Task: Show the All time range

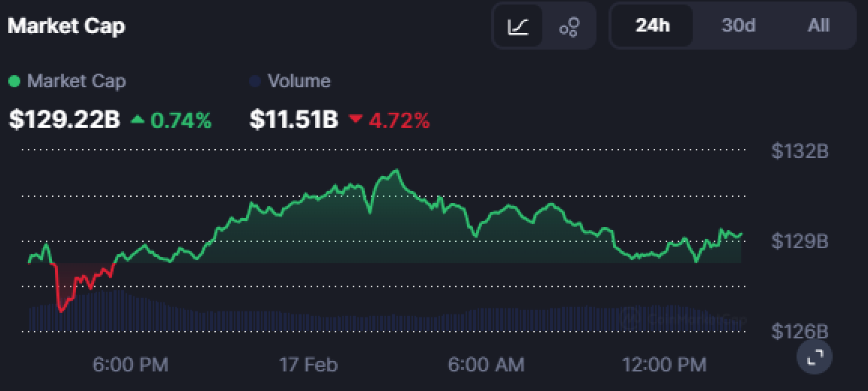Action: pyautogui.click(x=818, y=26)
